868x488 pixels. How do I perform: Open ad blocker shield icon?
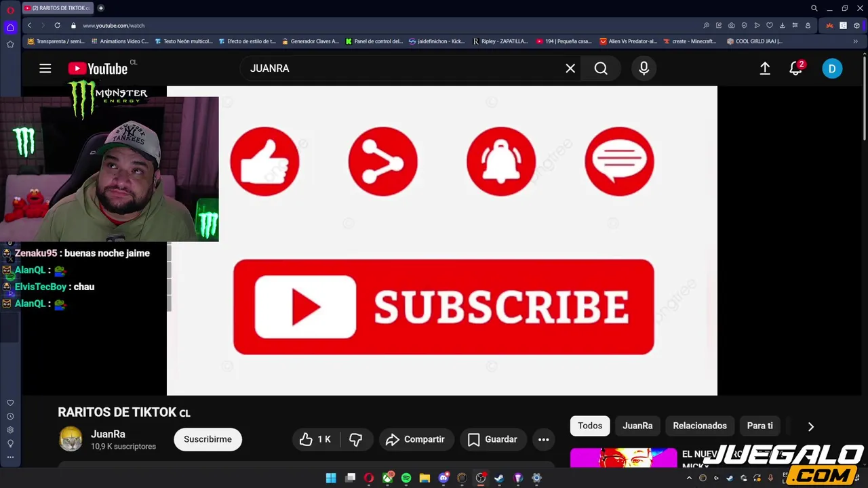[744, 25]
